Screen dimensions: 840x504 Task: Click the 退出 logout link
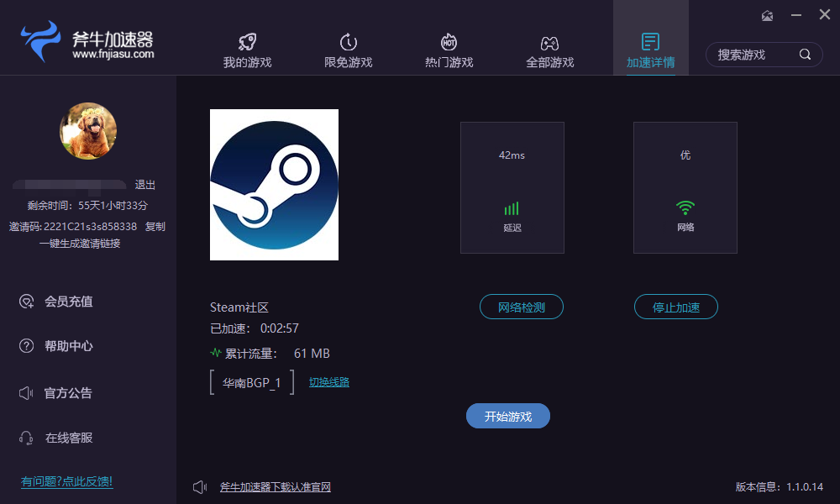(144, 185)
